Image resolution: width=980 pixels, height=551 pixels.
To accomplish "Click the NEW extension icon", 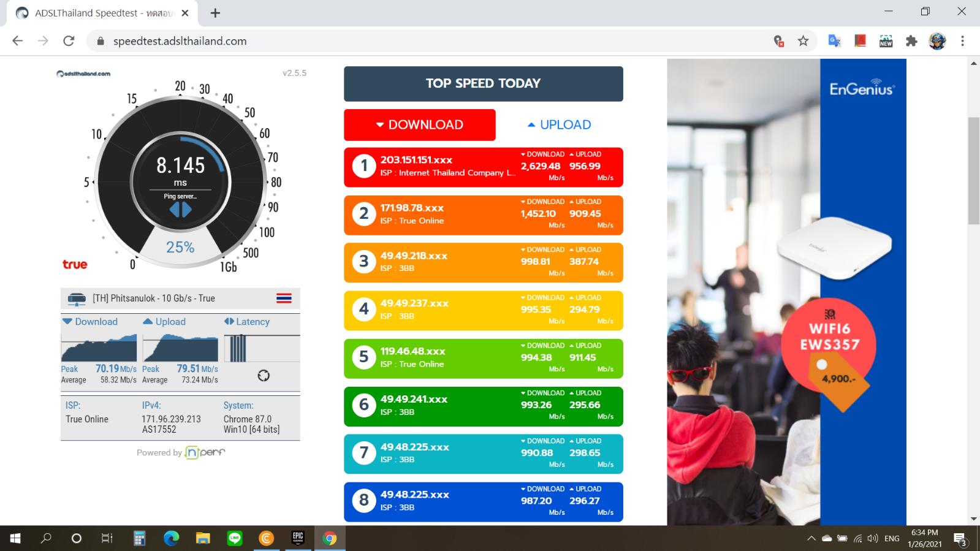I will [x=886, y=41].
